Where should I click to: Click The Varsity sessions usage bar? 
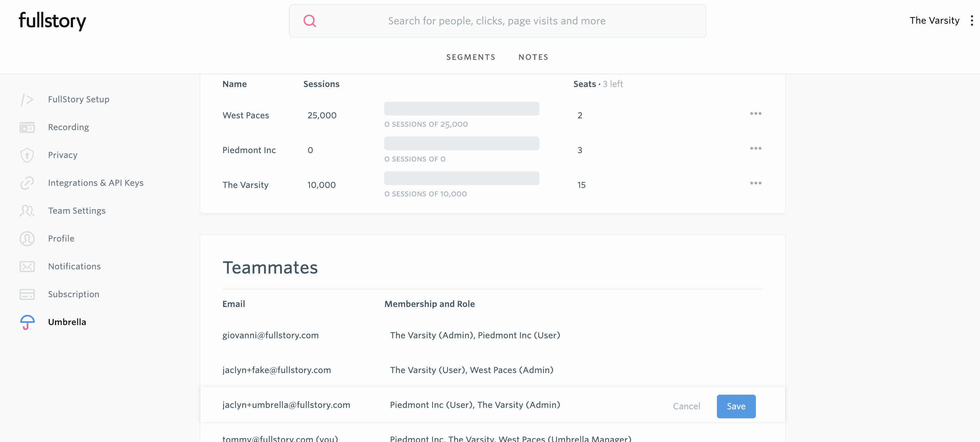[x=461, y=179]
